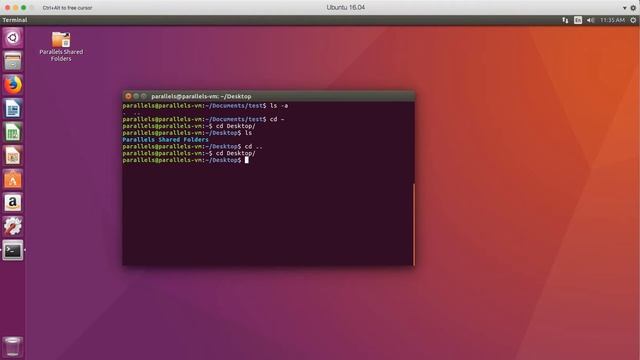Minimize the Parallels VM window (yellow button)
This screenshot has height=360, width=640.
(x=16, y=8)
